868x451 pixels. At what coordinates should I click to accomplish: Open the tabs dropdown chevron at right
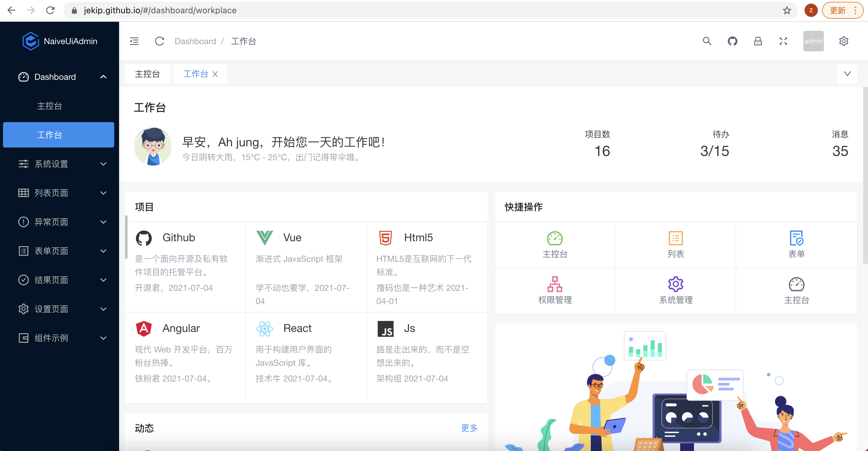847,74
